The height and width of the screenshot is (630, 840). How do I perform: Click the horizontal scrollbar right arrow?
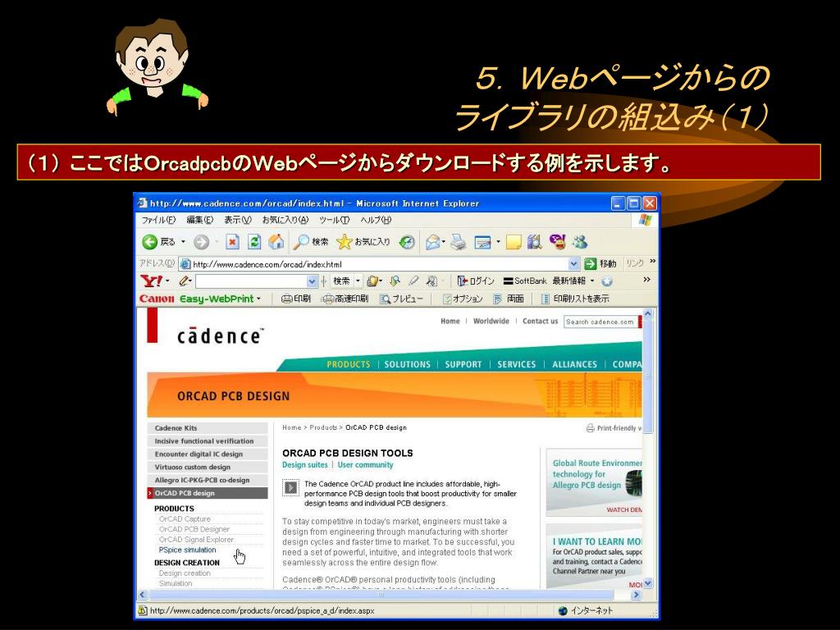coord(637,595)
